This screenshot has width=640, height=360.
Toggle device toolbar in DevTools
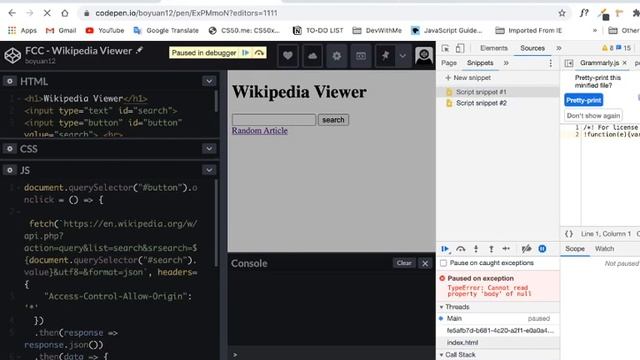tap(460, 48)
